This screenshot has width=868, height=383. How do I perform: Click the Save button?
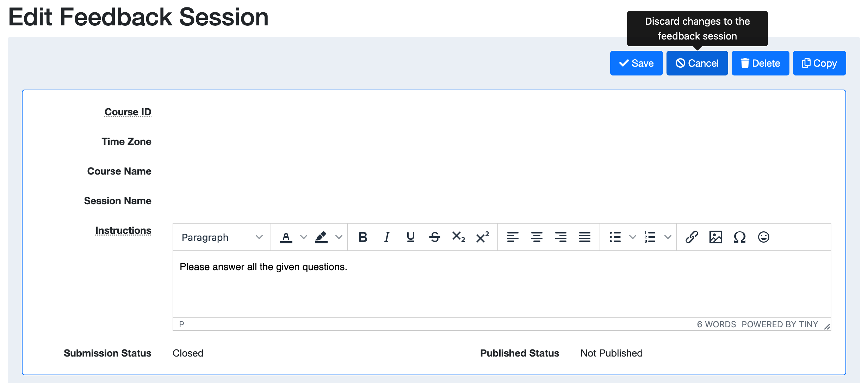636,63
